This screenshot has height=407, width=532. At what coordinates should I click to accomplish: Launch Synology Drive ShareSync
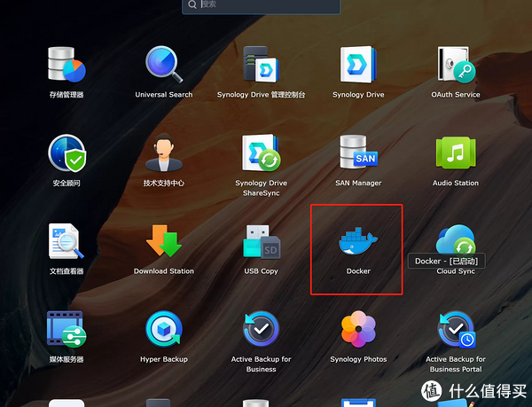[261, 153]
